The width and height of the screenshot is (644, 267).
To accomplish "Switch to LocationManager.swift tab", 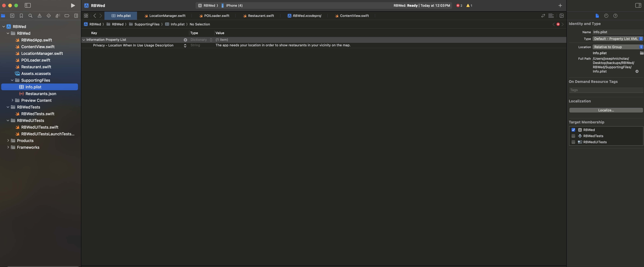I will click(x=165, y=16).
